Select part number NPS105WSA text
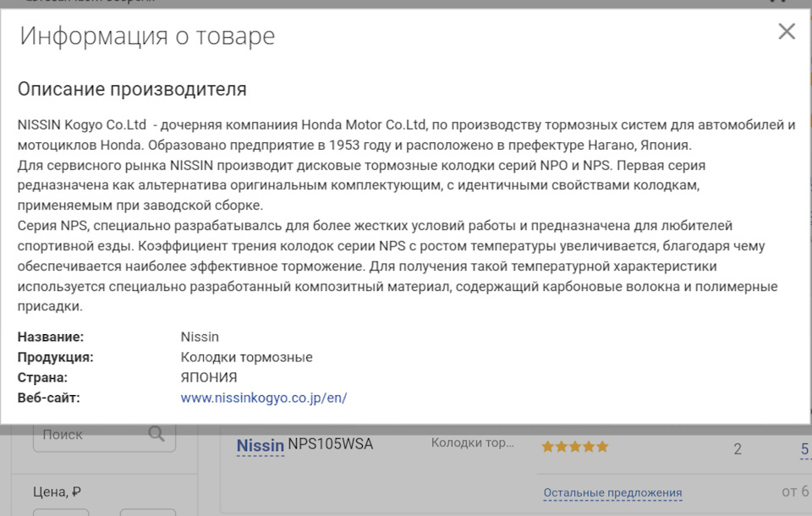 [x=331, y=444]
